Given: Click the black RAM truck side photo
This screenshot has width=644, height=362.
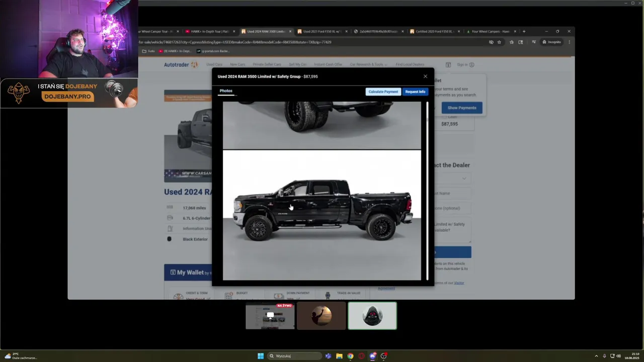Looking at the screenshot, I should tap(322, 215).
